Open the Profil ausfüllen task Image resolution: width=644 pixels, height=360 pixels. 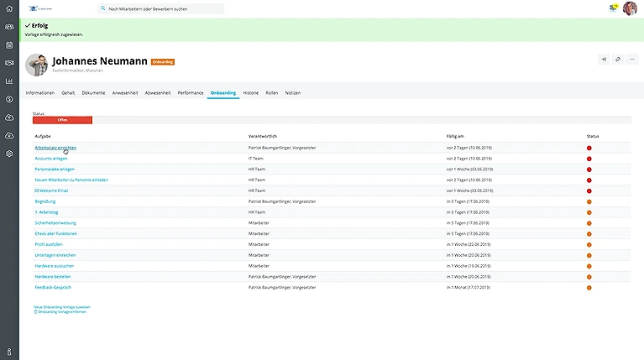pos(49,244)
